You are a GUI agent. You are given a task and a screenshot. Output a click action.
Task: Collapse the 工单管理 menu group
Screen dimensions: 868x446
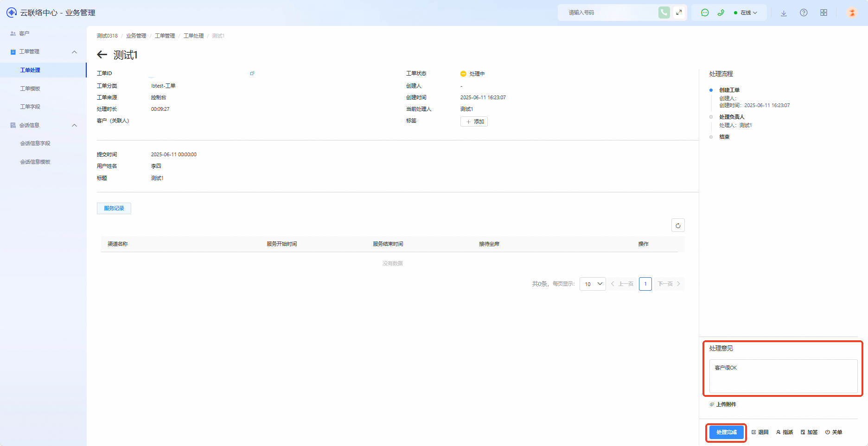pyautogui.click(x=74, y=52)
